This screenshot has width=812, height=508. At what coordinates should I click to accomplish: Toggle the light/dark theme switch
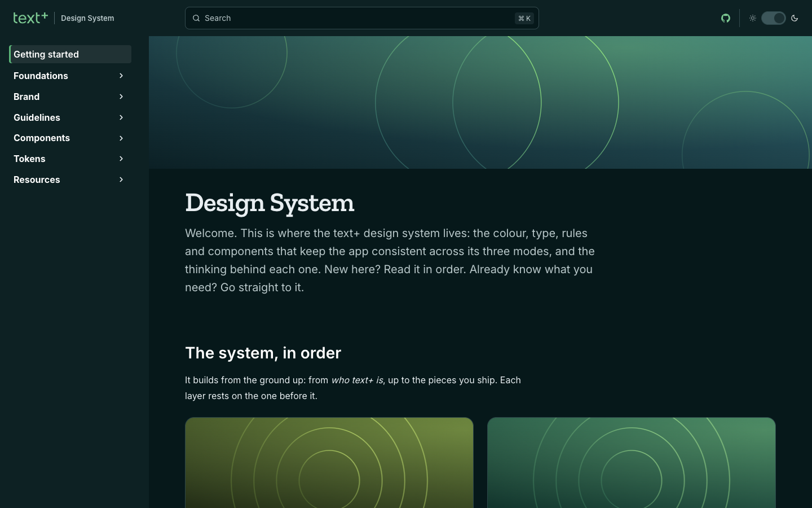point(774,18)
